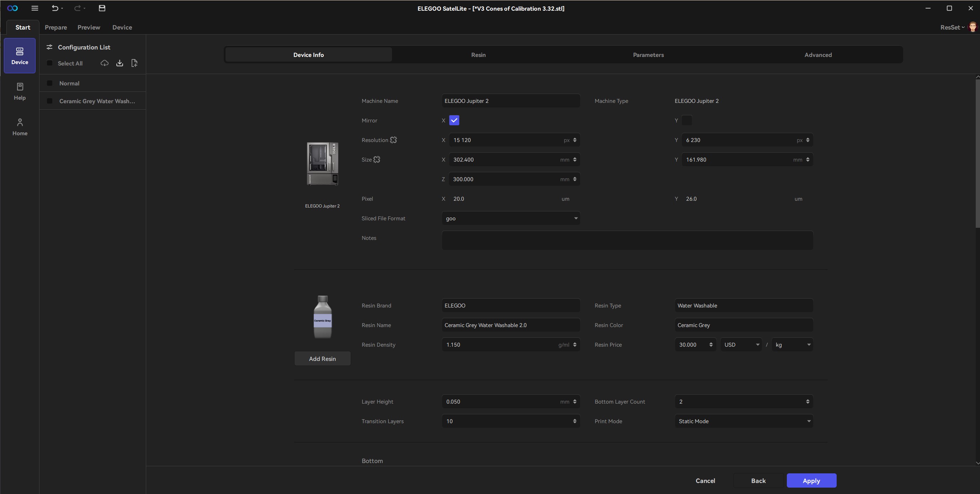Open the USD currency dropdown
Image resolution: width=980 pixels, height=494 pixels.
pos(741,345)
